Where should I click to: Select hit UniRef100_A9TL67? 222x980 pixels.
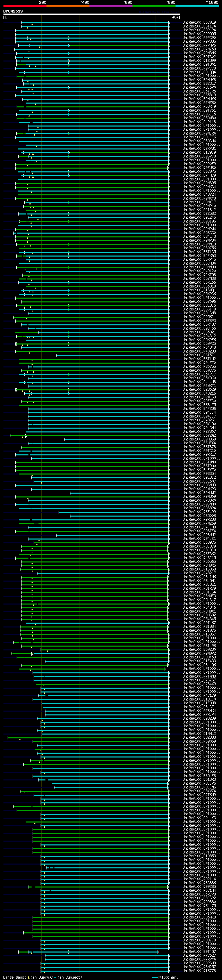point(199,623)
